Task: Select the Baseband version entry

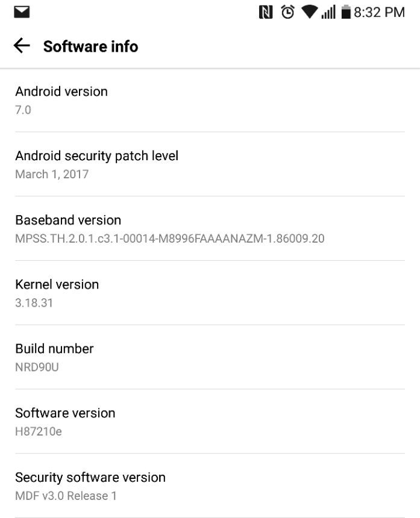Action: [x=210, y=228]
